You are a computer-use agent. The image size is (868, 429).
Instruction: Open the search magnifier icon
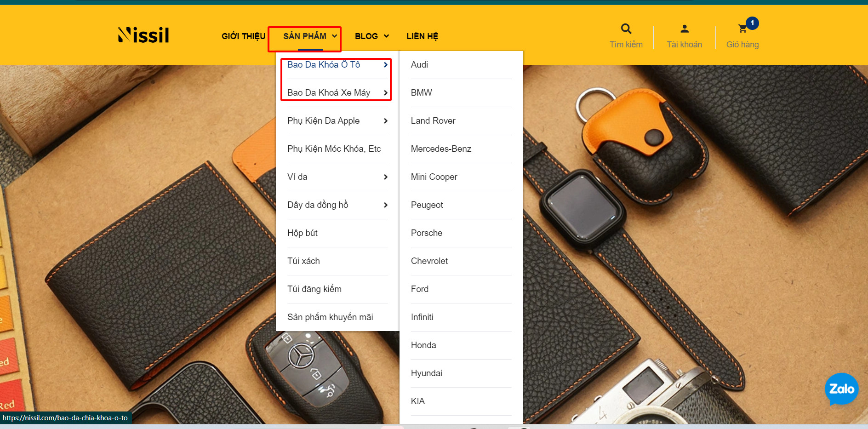tap(626, 29)
